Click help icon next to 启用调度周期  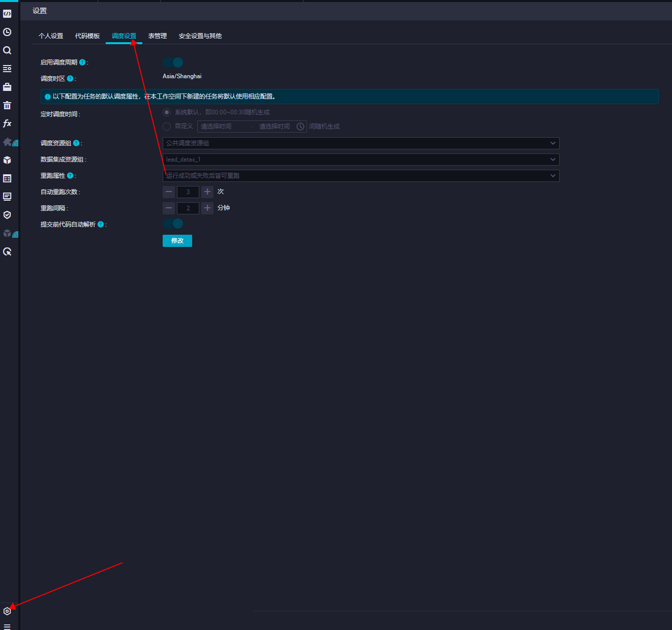(82, 62)
